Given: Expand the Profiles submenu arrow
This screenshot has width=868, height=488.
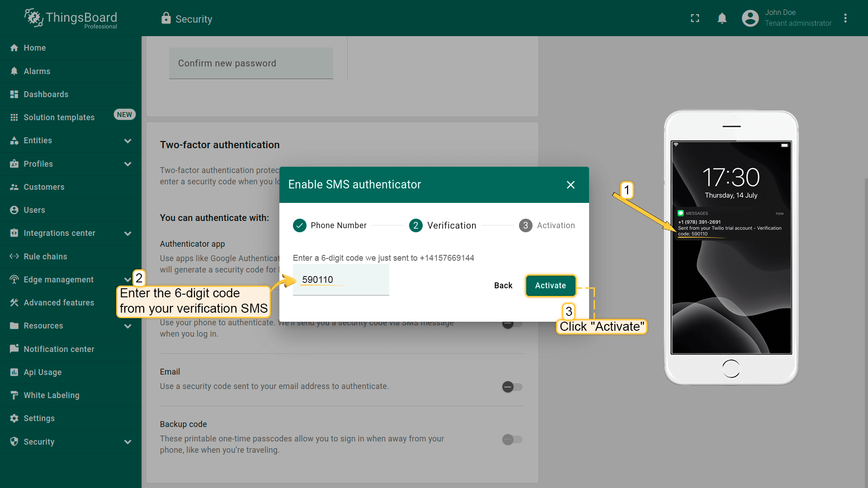Looking at the screenshot, I should point(127,164).
